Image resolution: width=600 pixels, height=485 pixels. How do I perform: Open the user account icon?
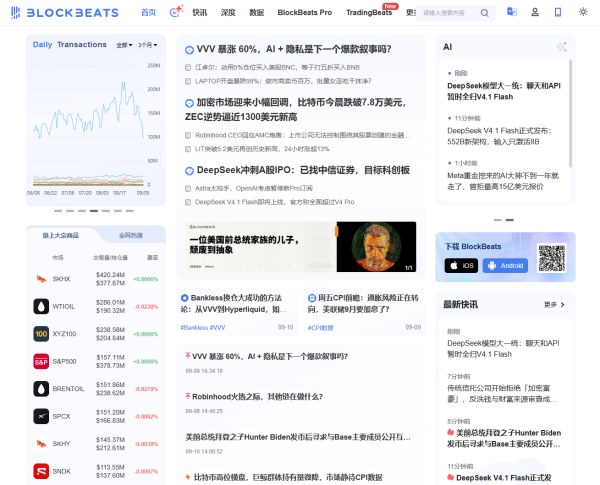coord(535,12)
